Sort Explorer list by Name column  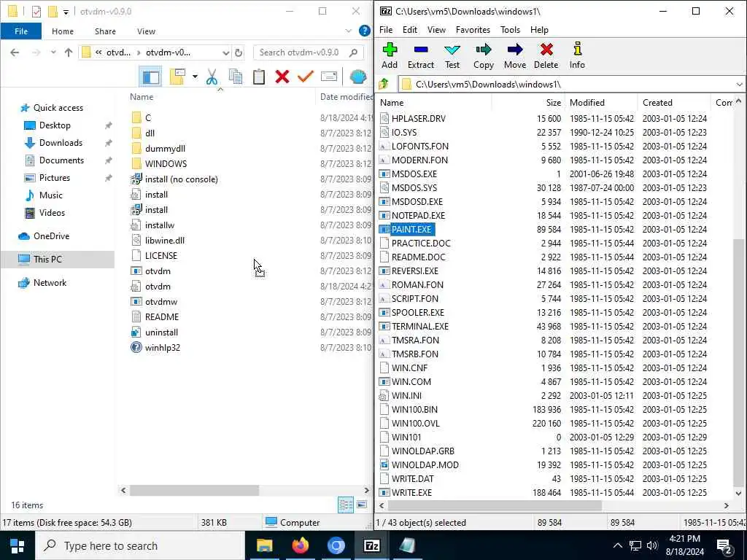tap(219, 97)
